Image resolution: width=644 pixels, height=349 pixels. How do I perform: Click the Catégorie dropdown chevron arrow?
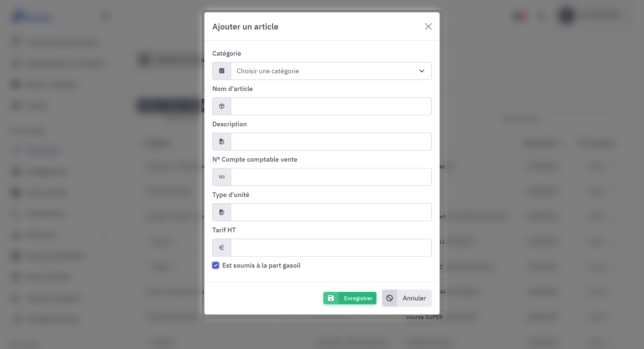point(422,71)
